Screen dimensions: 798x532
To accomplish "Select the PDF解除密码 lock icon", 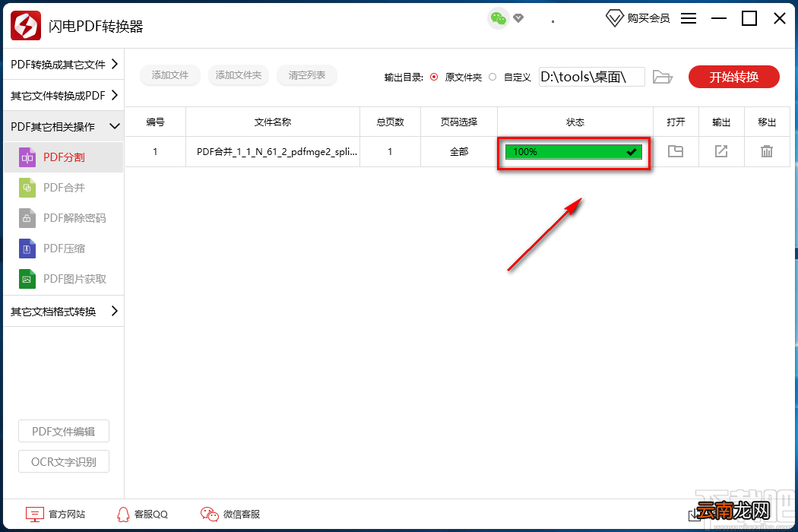I will pos(27,218).
